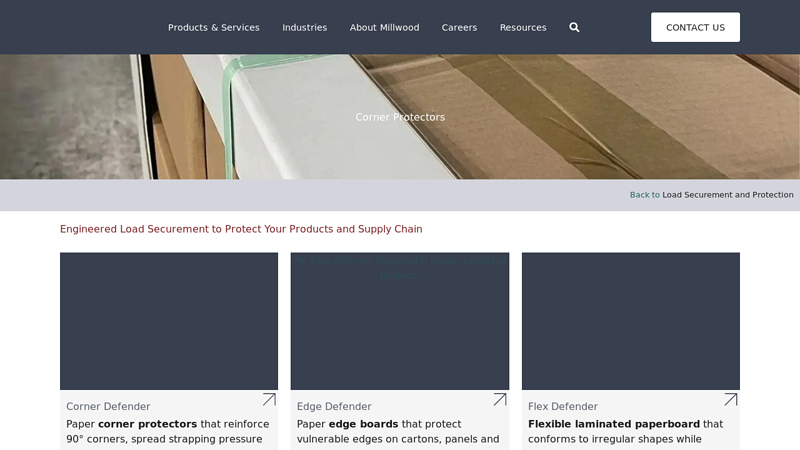This screenshot has width=800, height=450.
Task: Follow the Load Securement and Protection link
Action: (727, 195)
